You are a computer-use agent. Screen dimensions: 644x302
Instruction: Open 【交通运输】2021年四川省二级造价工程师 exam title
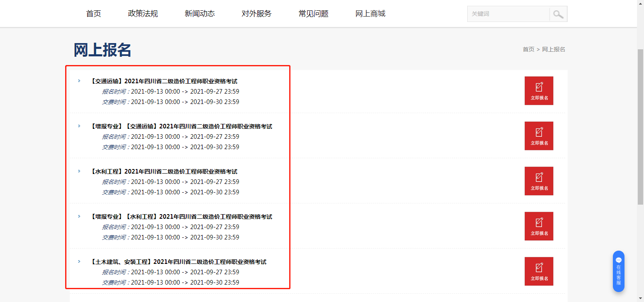[164, 81]
